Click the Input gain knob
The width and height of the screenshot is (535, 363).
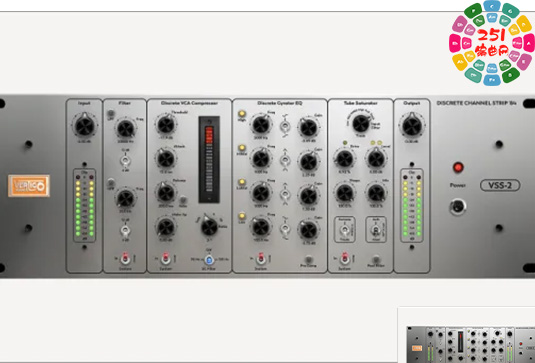pyautogui.click(x=84, y=126)
